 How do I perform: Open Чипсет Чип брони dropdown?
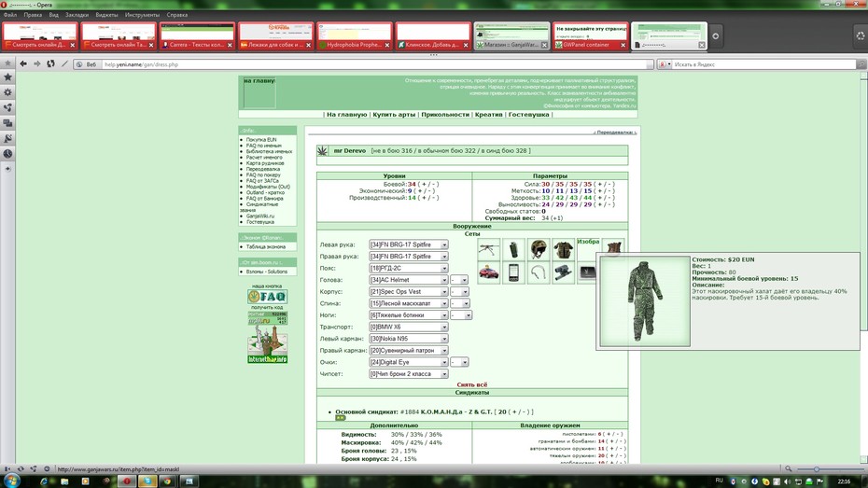[409, 374]
